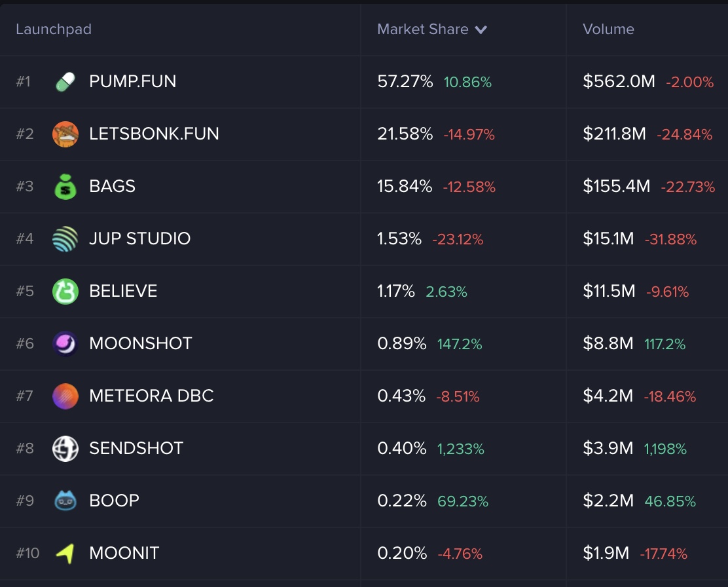Sort table by Volume column header
The image size is (728, 587).
pyautogui.click(x=608, y=29)
